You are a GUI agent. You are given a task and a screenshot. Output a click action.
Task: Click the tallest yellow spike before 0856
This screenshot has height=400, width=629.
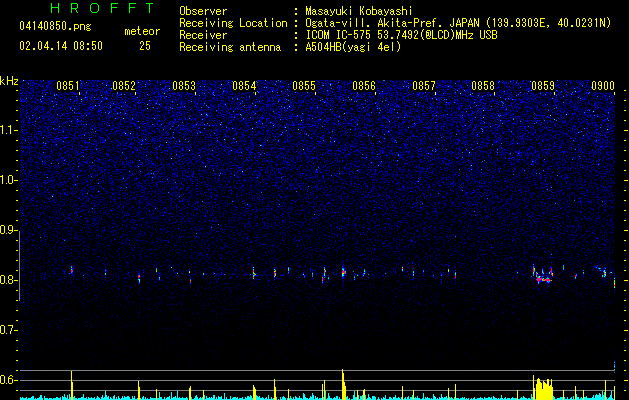[343, 384]
